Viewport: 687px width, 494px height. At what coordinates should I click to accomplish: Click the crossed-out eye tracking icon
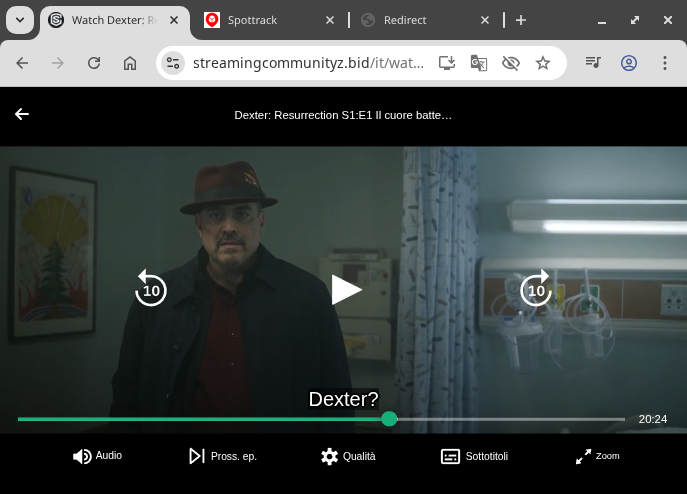coord(511,63)
